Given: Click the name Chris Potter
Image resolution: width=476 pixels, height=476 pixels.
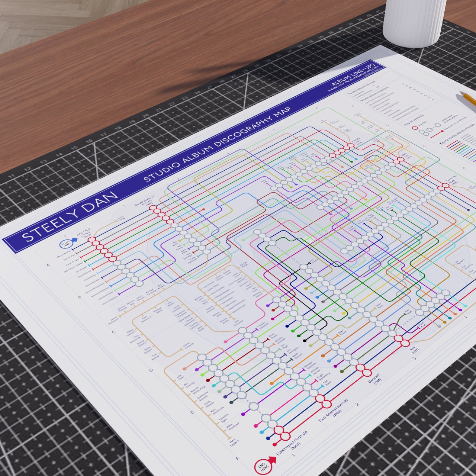Looking at the screenshot, I should point(273,335).
